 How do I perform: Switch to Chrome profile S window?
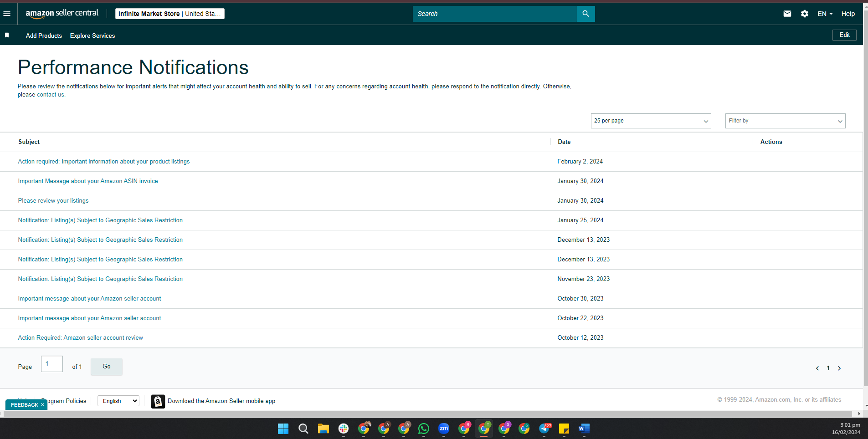pos(504,429)
